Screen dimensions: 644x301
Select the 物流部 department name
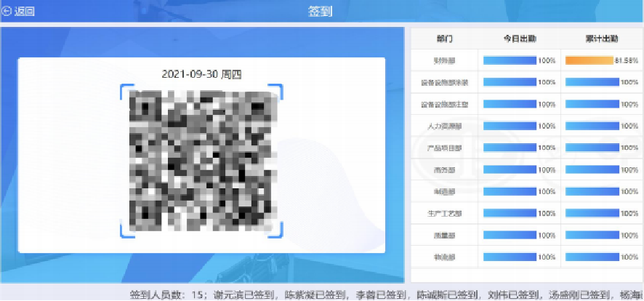(444, 257)
